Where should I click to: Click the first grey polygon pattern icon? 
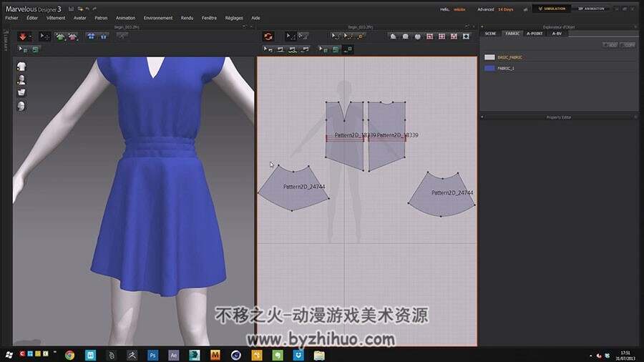(x=393, y=36)
